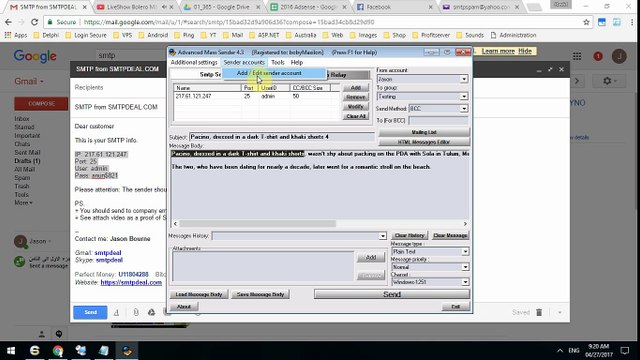Open Gmail Sent Mail folder
Viewport: 640px width, 360px height.
coord(27,153)
